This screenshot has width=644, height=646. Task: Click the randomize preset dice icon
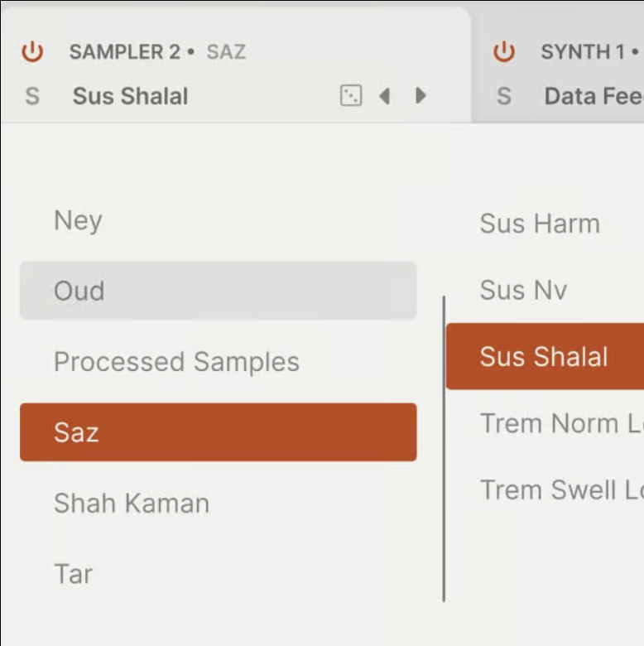point(351,96)
